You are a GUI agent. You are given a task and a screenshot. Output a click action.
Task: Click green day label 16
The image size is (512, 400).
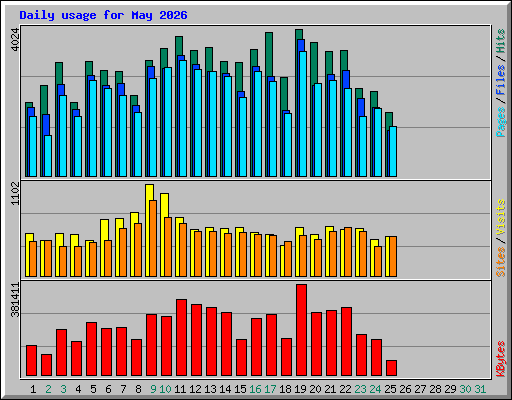point(255,389)
